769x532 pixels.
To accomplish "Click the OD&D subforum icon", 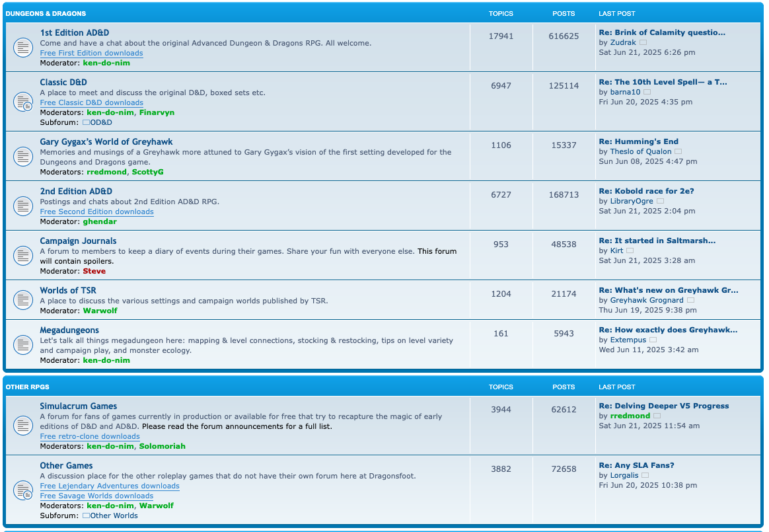I will [x=86, y=123].
